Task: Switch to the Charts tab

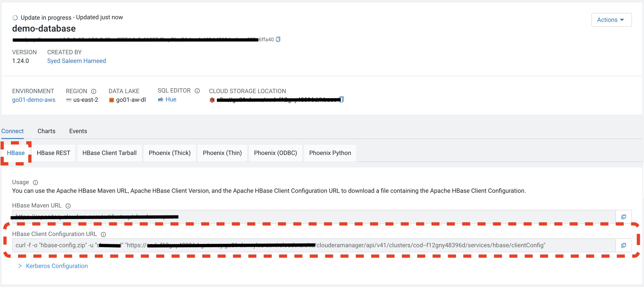Action: tap(46, 131)
